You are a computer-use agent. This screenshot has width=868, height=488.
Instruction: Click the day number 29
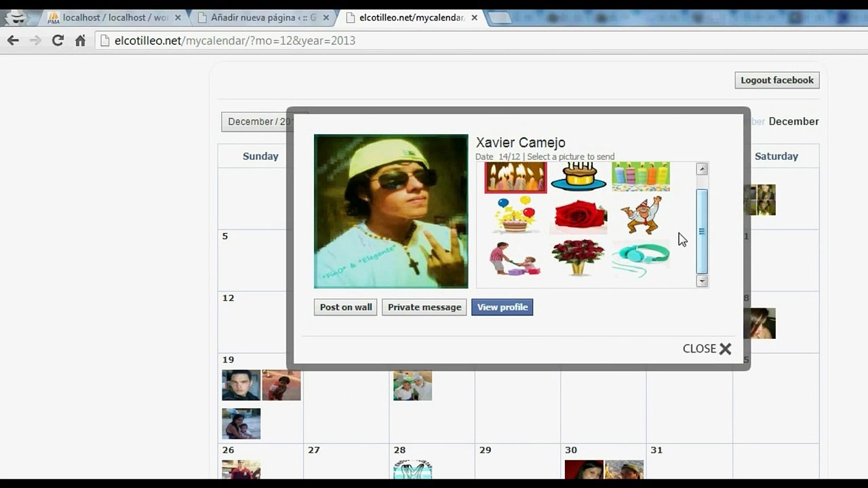(485, 450)
